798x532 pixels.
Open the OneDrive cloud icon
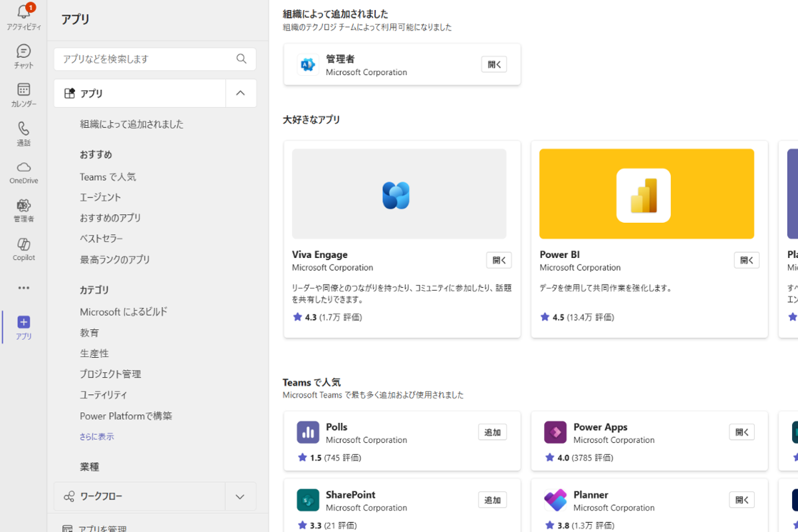24,167
